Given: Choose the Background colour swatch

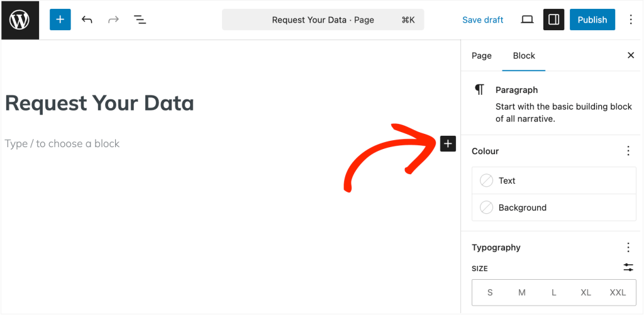Looking at the screenshot, I should pos(487,207).
